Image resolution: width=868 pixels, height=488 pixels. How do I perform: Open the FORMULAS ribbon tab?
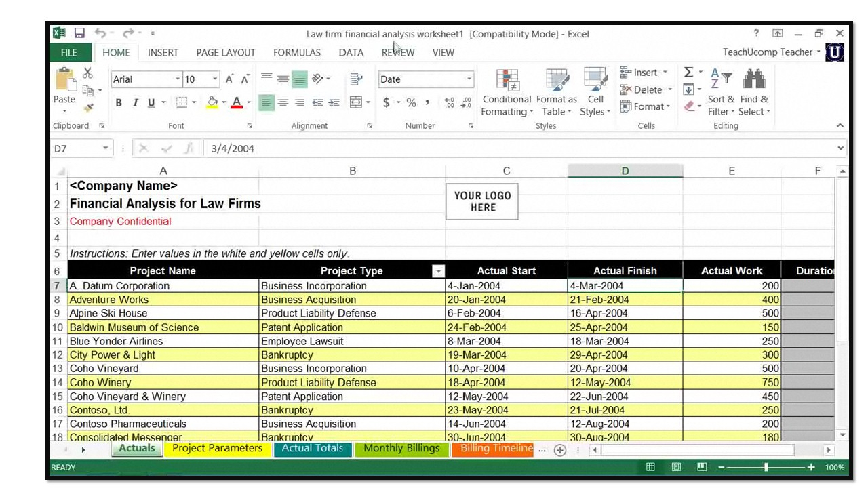click(x=296, y=52)
